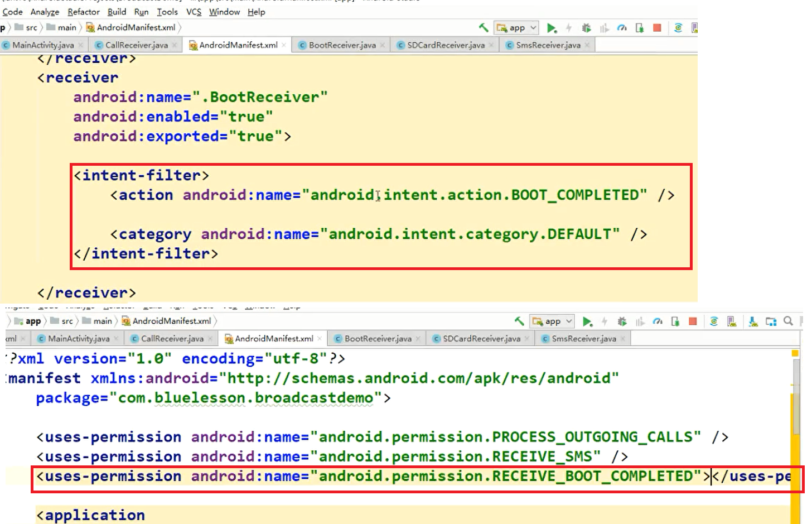The height and width of the screenshot is (524, 812).
Task: Open the app run configuration dropdown in upper window
Action: tap(516, 27)
